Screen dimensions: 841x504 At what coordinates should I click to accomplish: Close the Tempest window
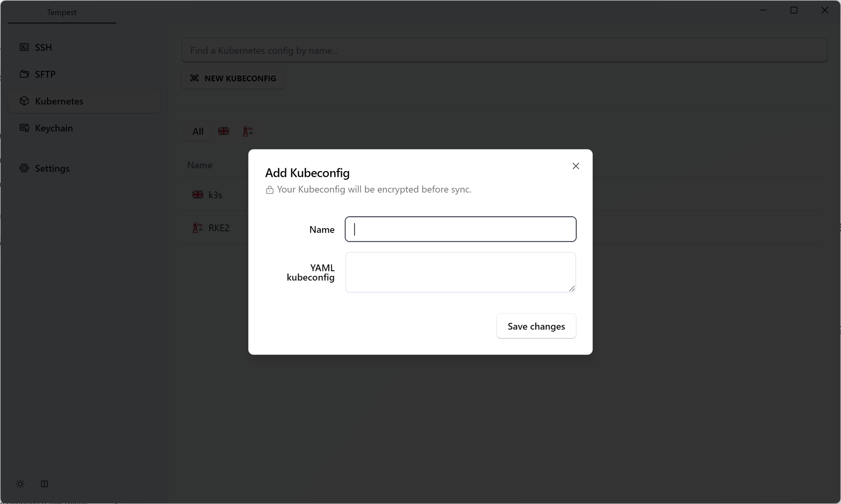pos(825,10)
